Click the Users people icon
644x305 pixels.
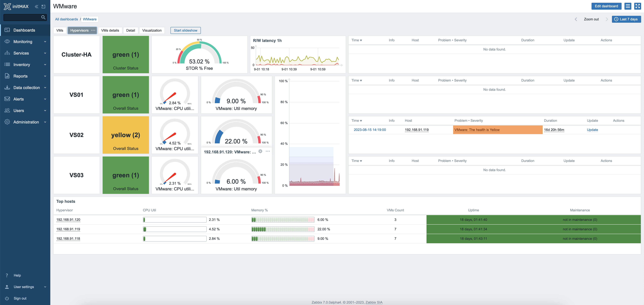click(7, 110)
